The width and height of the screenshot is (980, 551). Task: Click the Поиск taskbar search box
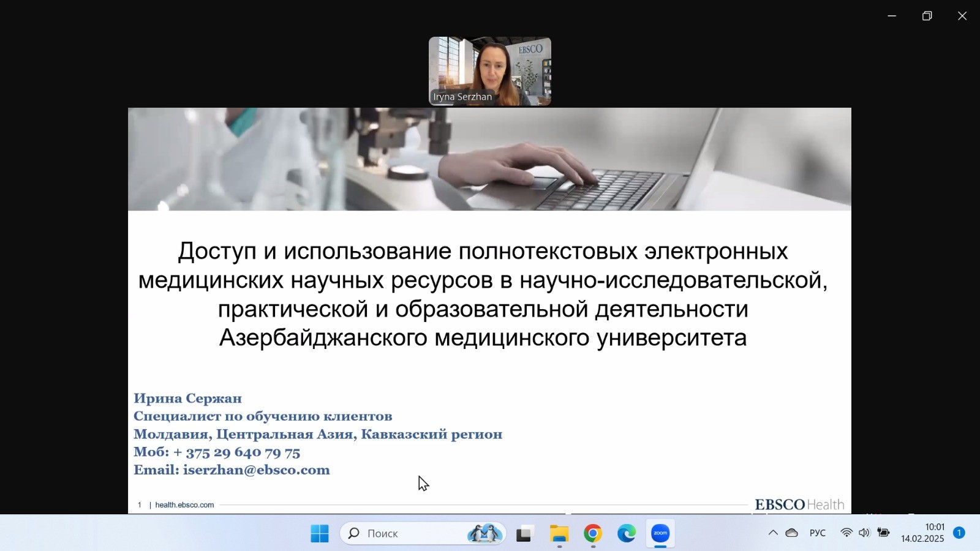tap(404, 534)
